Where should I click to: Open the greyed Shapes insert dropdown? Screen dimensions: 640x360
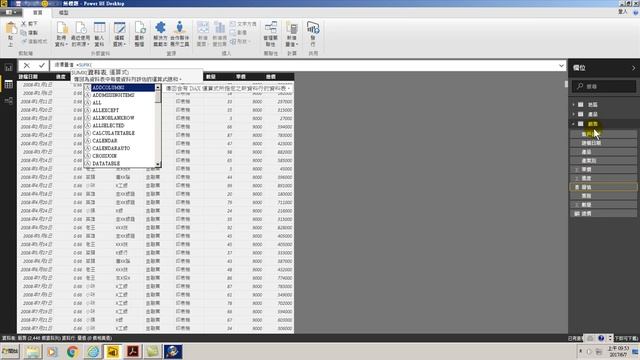239,42
